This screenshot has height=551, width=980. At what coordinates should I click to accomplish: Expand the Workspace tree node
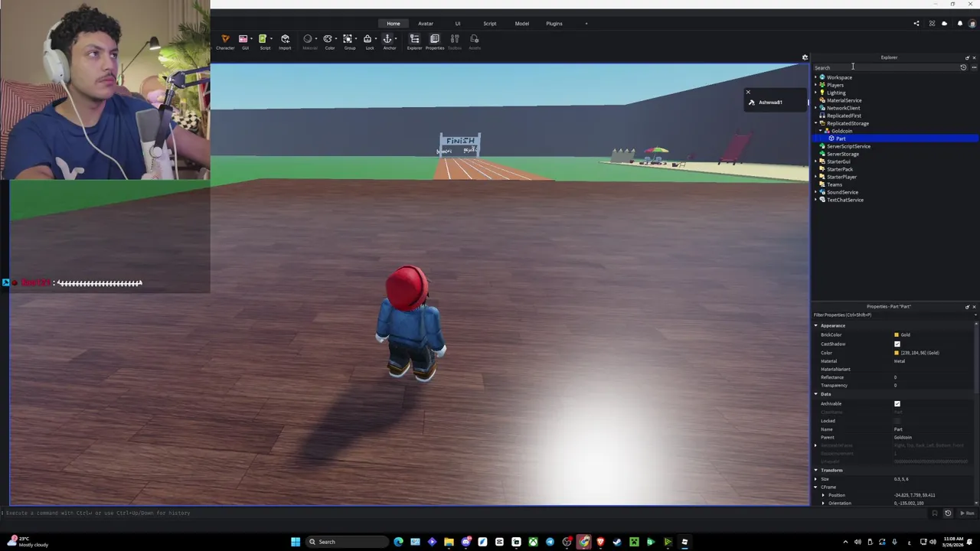pyautogui.click(x=815, y=77)
